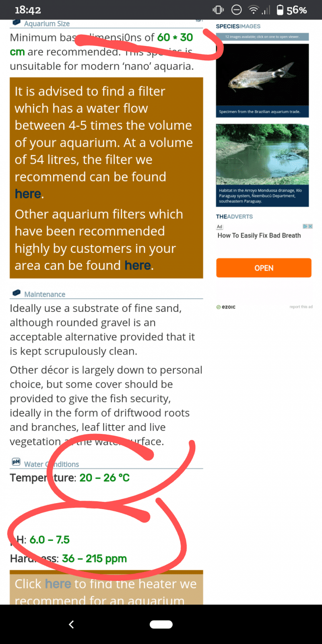Click 'here' for customer-recommended filters
Image resolution: width=322 pixels, height=644 pixels.
(138, 265)
